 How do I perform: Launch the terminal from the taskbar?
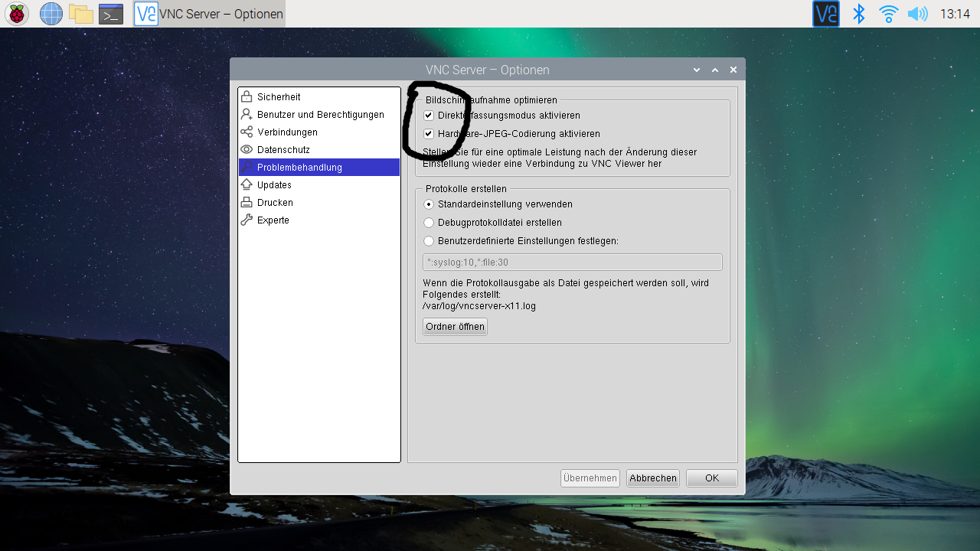pyautogui.click(x=111, y=14)
